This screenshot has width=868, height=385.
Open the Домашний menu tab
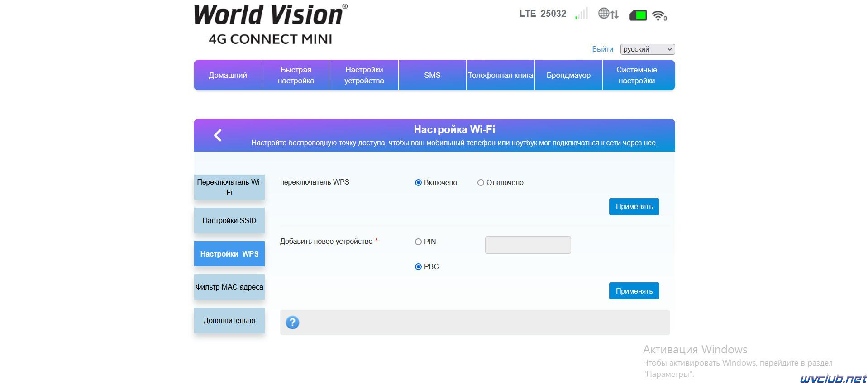(228, 75)
